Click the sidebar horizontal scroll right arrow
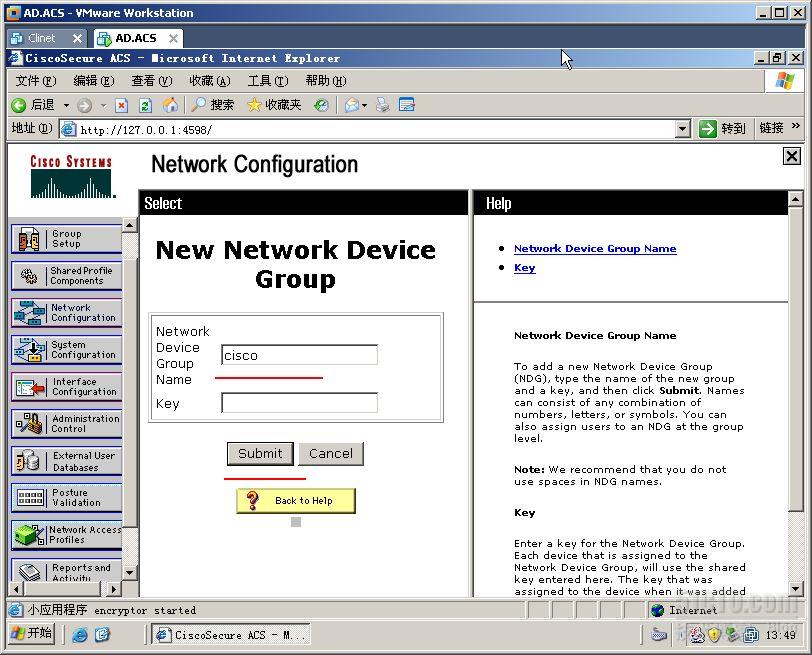Viewport: 812px width, 655px height. click(x=114, y=589)
